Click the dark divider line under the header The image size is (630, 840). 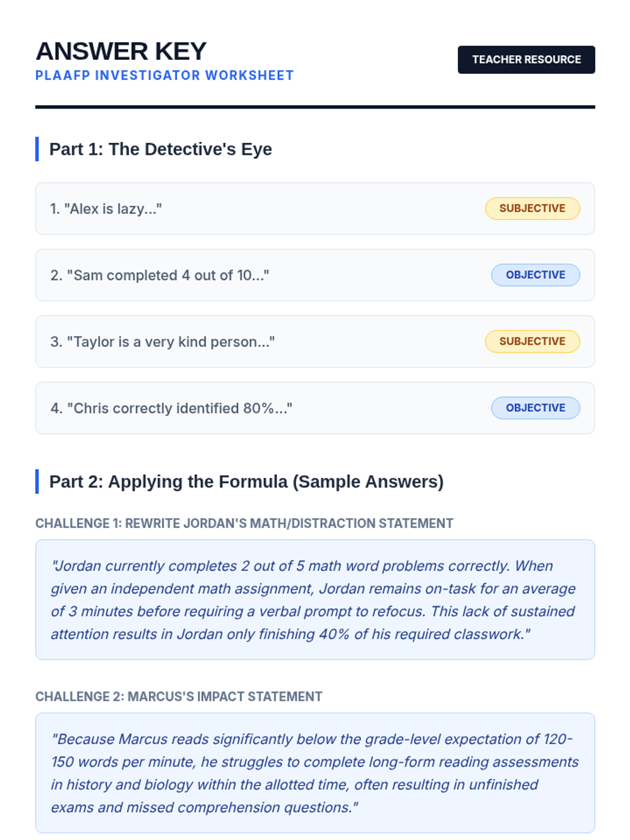[x=315, y=107]
